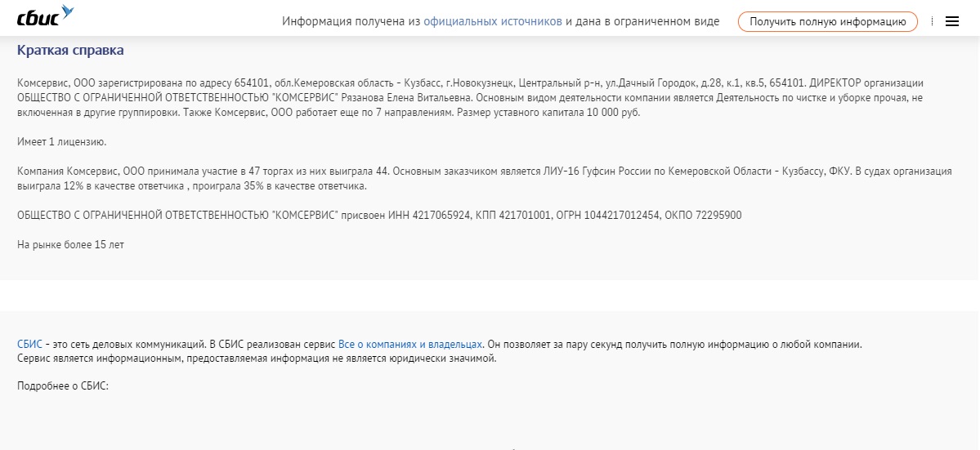The width and height of the screenshot is (980, 450).
Task: Click the ОКПО number 72295900
Action: pyautogui.click(x=718, y=216)
